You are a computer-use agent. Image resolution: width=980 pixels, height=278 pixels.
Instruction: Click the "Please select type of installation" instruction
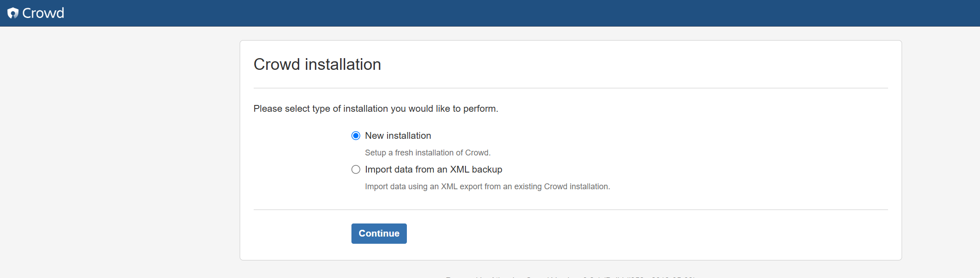(x=376, y=109)
